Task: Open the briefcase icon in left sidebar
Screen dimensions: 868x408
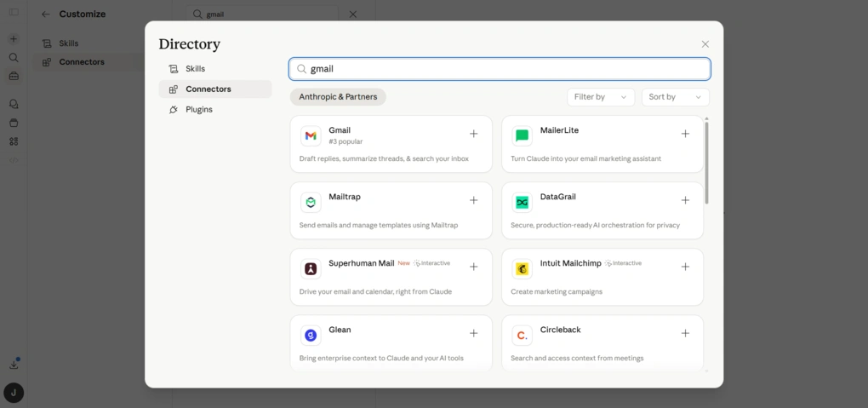Action: point(14,76)
